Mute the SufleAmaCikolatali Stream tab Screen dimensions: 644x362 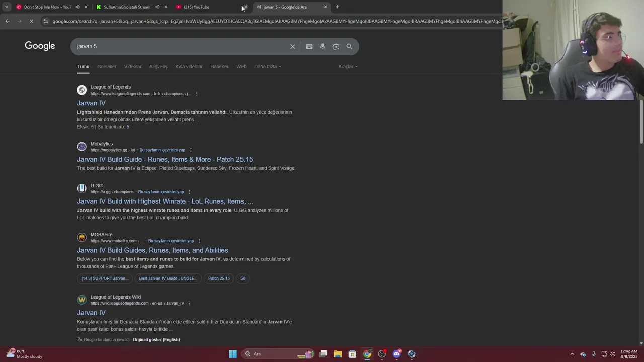pos(157,7)
